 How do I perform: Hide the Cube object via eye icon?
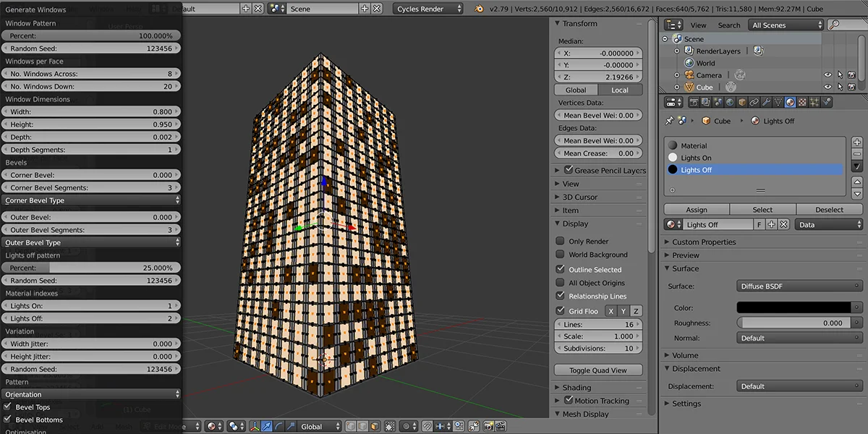pos(827,88)
